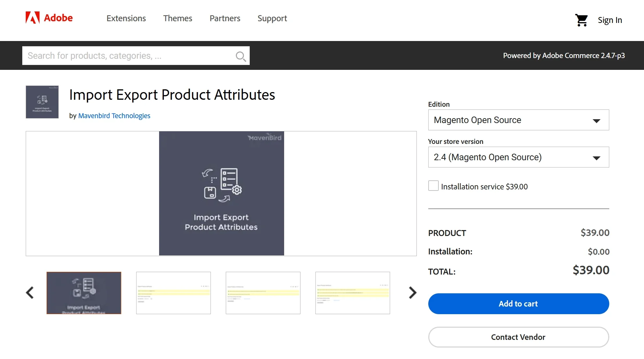Screen dimensions: 644x359
Task: Click Contact Vendor button
Action: [x=518, y=337]
